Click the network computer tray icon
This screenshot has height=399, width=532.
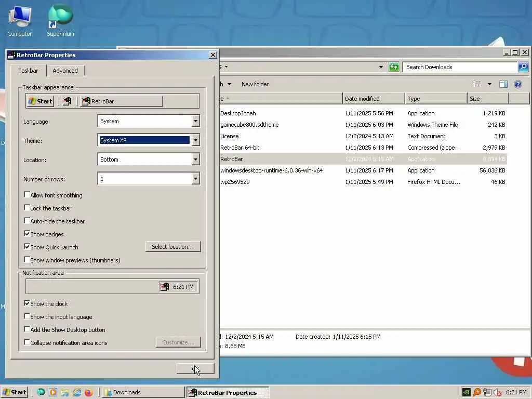(487, 392)
